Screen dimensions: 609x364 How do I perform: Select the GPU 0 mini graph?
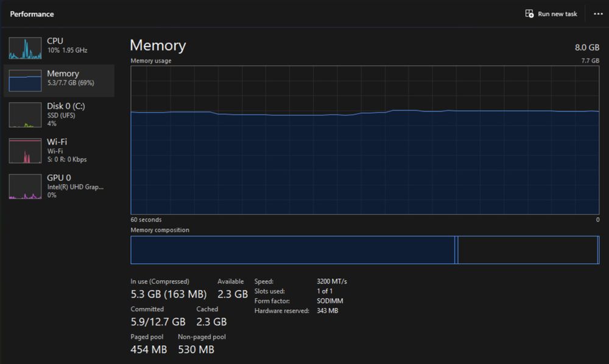(x=25, y=187)
